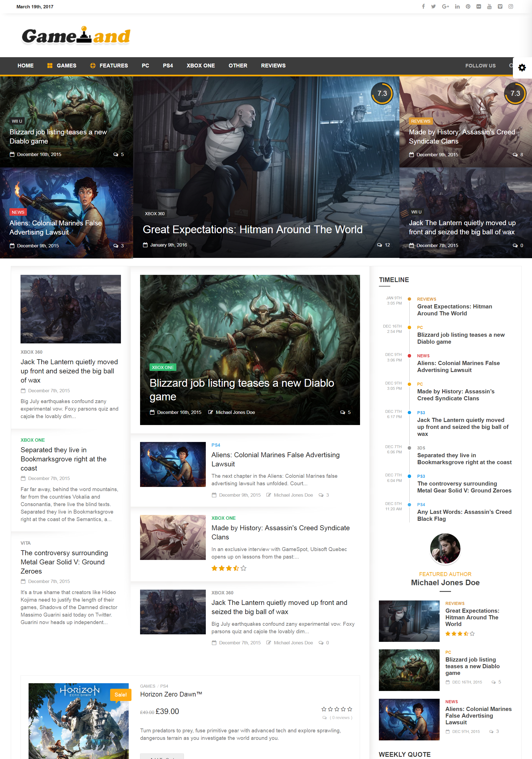Click the XBOX 360 tag on Hitman banner

[155, 213]
